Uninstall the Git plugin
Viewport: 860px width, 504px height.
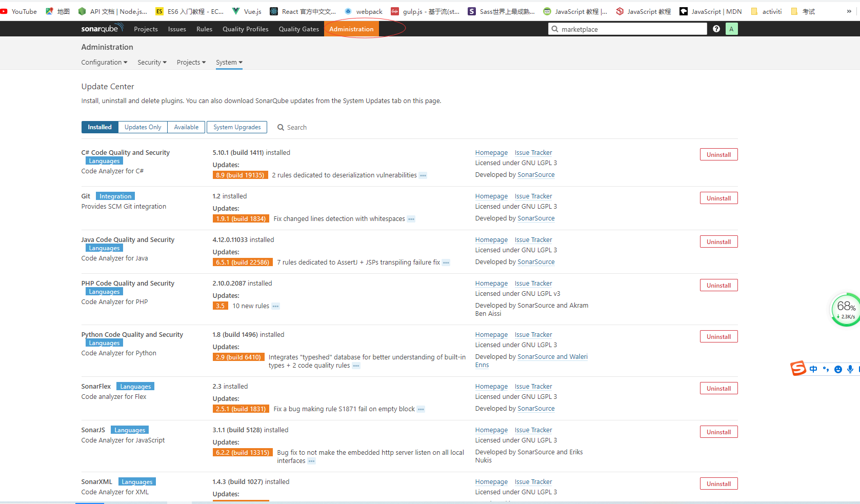pos(718,198)
